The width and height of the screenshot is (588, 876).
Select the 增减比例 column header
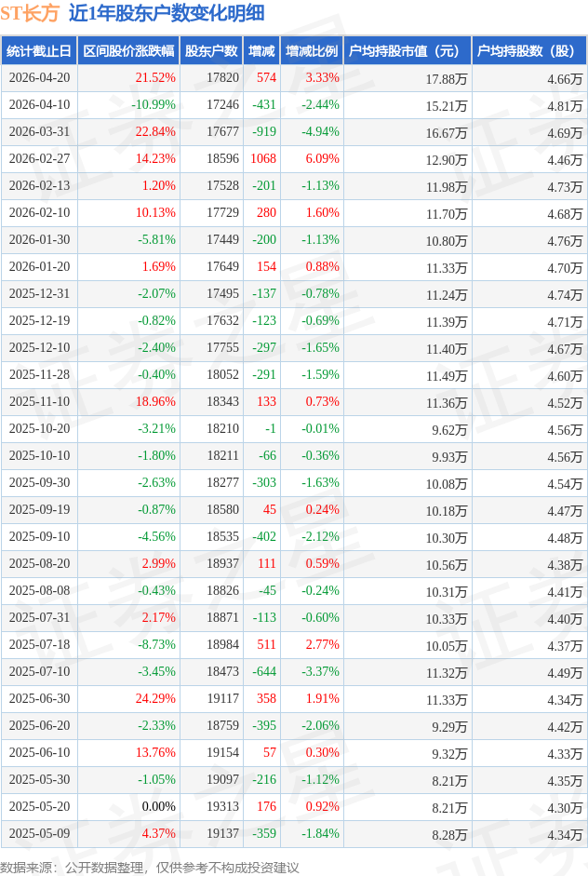point(312,51)
